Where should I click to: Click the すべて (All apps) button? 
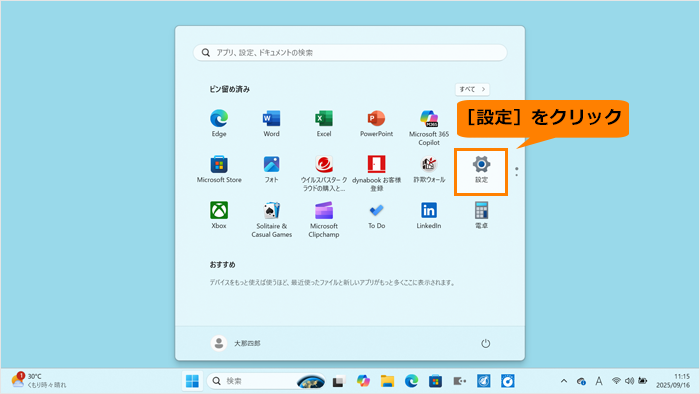[472, 89]
